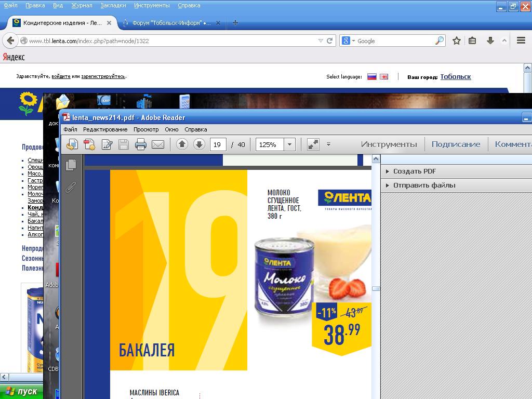Open the Просмотр menu in Adobe Reader
The height and width of the screenshot is (399, 532).
(x=146, y=129)
